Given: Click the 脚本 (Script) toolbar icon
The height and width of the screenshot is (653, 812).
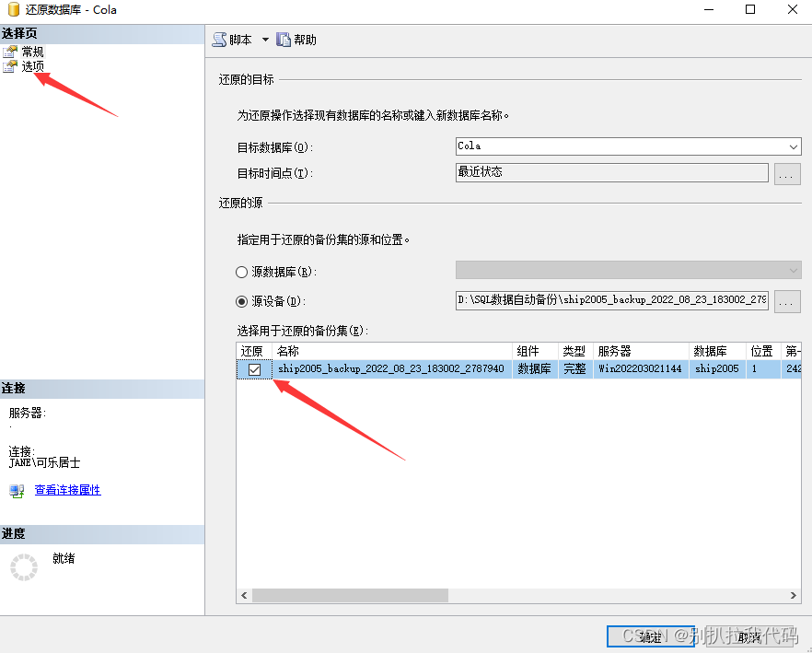Looking at the screenshot, I should coord(218,40).
